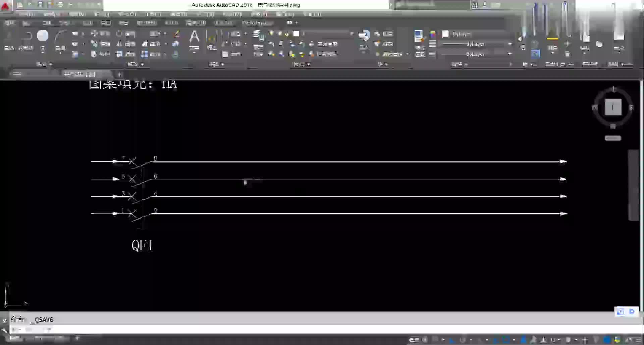Click the white layer color swatch
Image resolution: width=644 pixels, height=345 pixels.
296,33
